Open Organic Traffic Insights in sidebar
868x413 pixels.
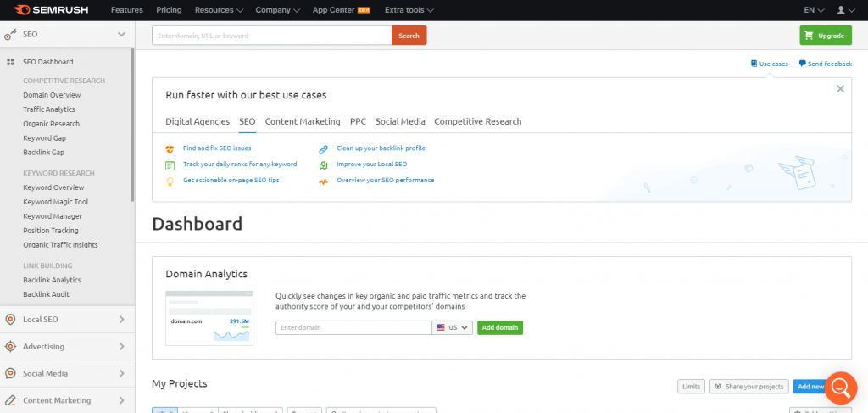[x=60, y=245]
